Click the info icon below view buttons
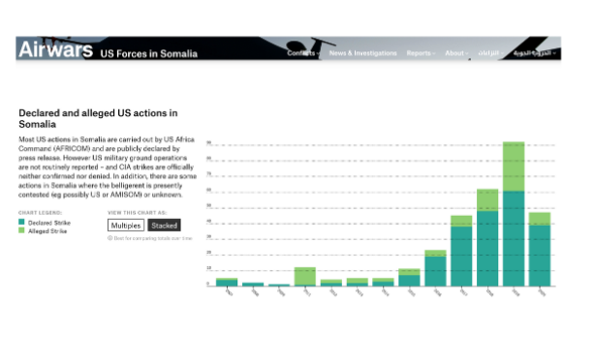The width and height of the screenshot is (595, 364). [110, 238]
